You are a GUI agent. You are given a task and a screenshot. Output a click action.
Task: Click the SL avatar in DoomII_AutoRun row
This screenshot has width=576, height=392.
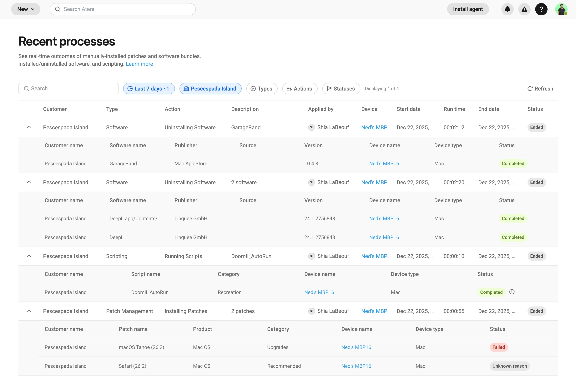pos(311,256)
